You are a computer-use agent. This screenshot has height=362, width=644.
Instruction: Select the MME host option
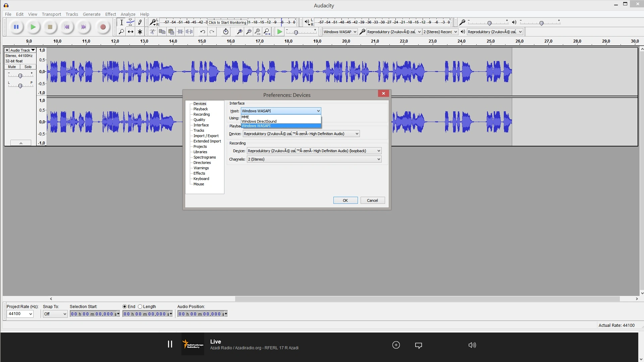click(281, 117)
